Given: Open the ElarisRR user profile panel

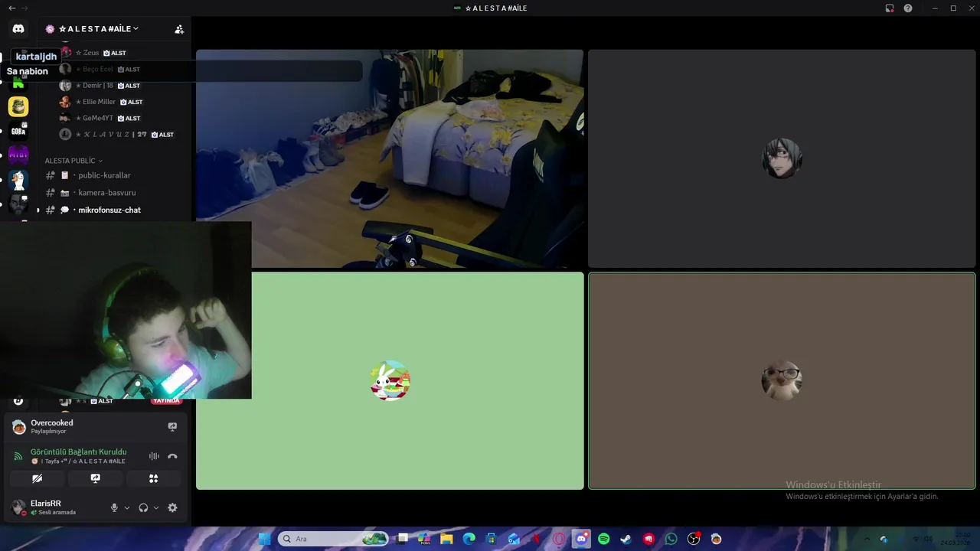Looking at the screenshot, I should click(x=54, y=507).
